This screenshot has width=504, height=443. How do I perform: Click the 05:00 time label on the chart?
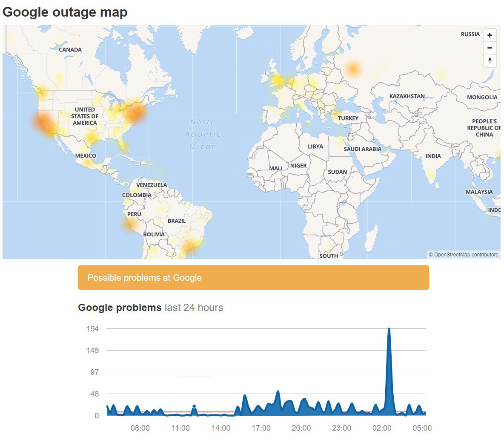pos(422,428)
